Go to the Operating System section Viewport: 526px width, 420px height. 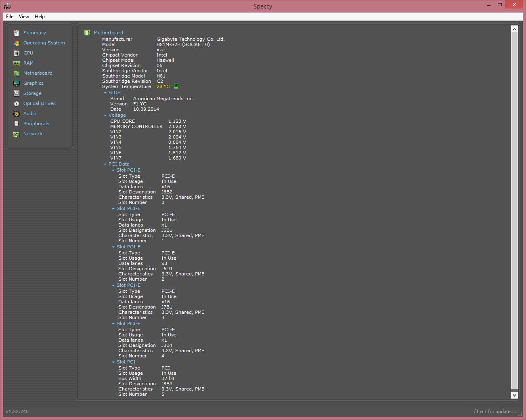(44, 43)
